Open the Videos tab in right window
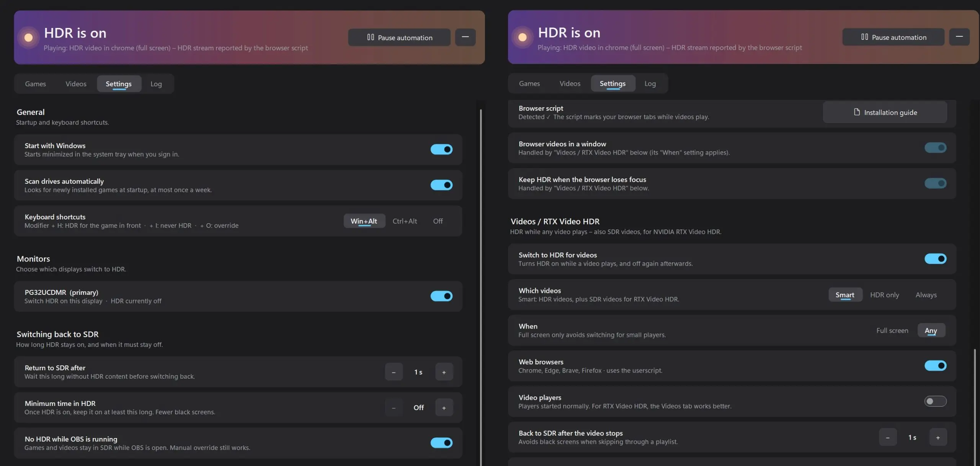Image resolution: width=980 pixels, height=466 pixels. (570, 83)
